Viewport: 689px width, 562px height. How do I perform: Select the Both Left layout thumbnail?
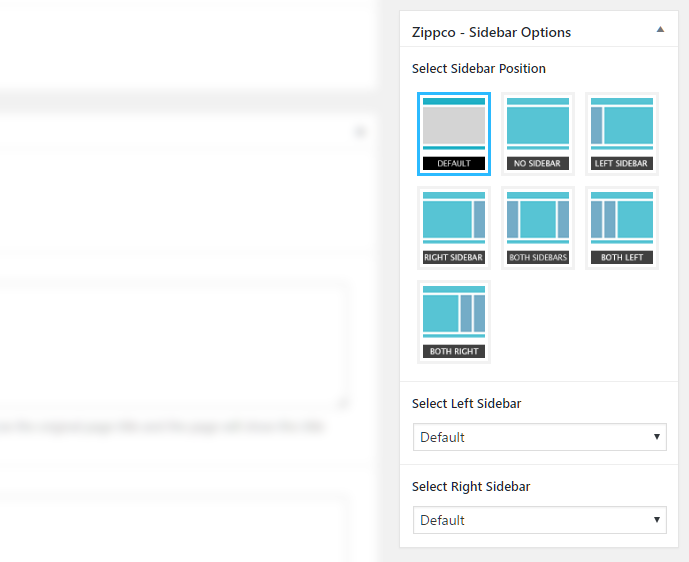(622, 228)
